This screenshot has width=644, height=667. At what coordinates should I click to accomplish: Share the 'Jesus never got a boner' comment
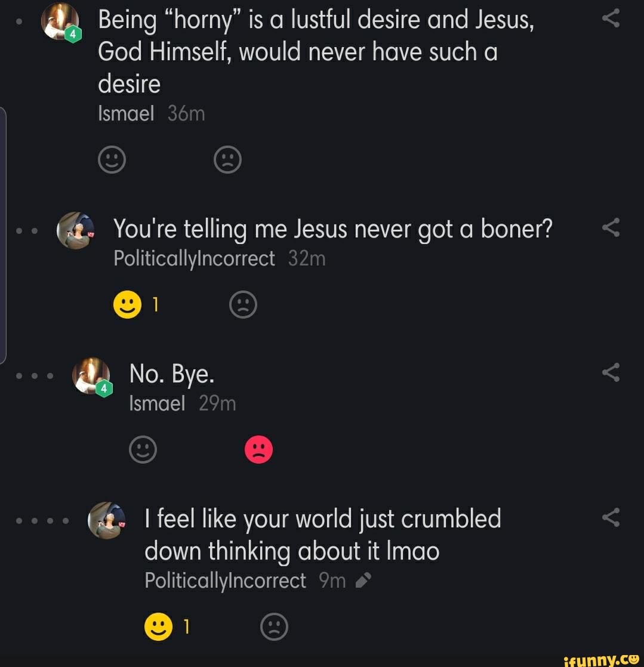(x=611, y=227)
